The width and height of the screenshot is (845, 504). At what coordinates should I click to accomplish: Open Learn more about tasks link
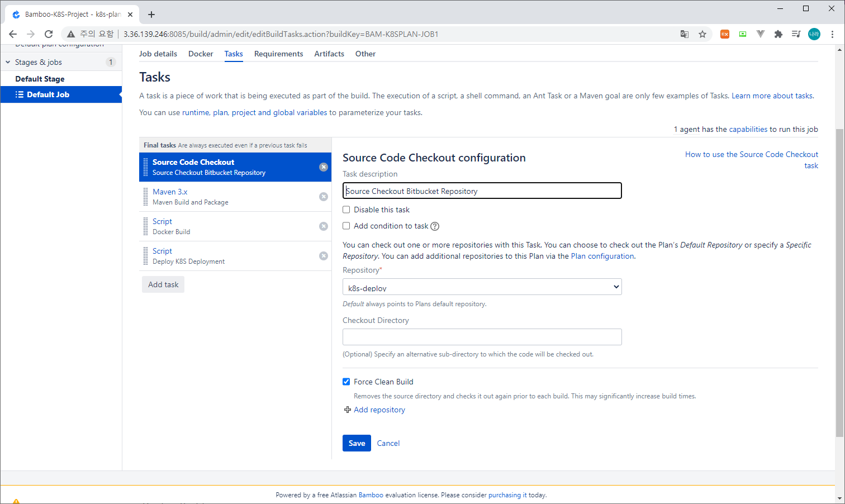pyautogui.click(x=772, y=96)
